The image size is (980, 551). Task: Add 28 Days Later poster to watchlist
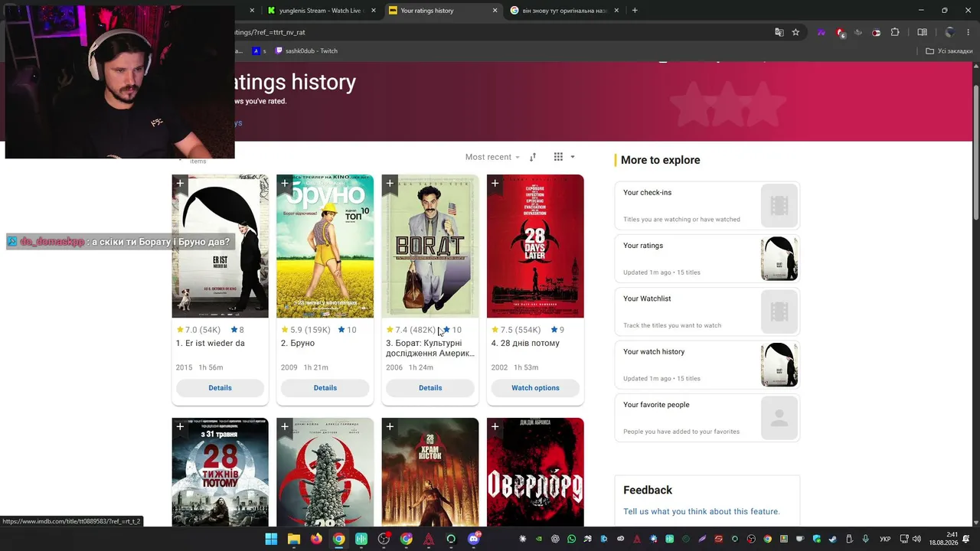pyautogui.click(x=495, y=184)
